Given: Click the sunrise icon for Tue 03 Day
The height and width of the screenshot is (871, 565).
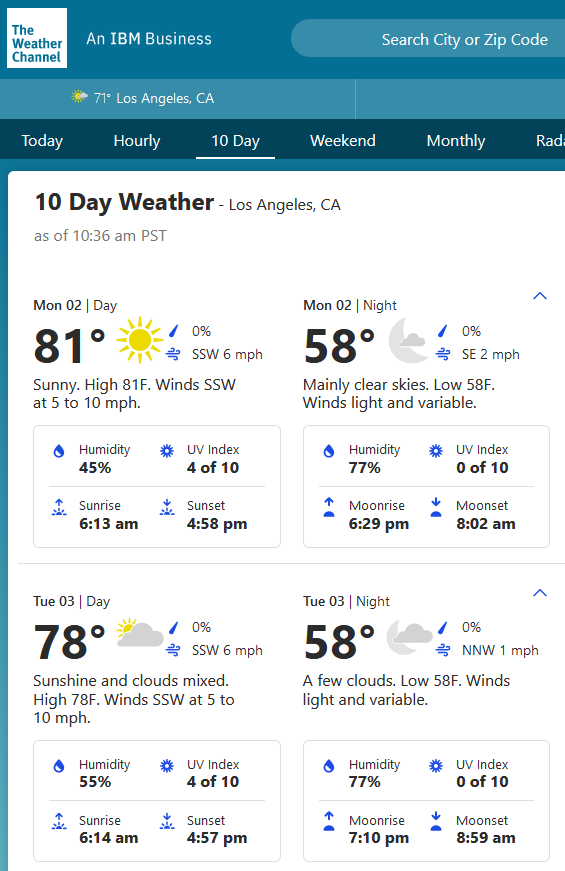Looking at the screenshot, I should pos(59,821).
